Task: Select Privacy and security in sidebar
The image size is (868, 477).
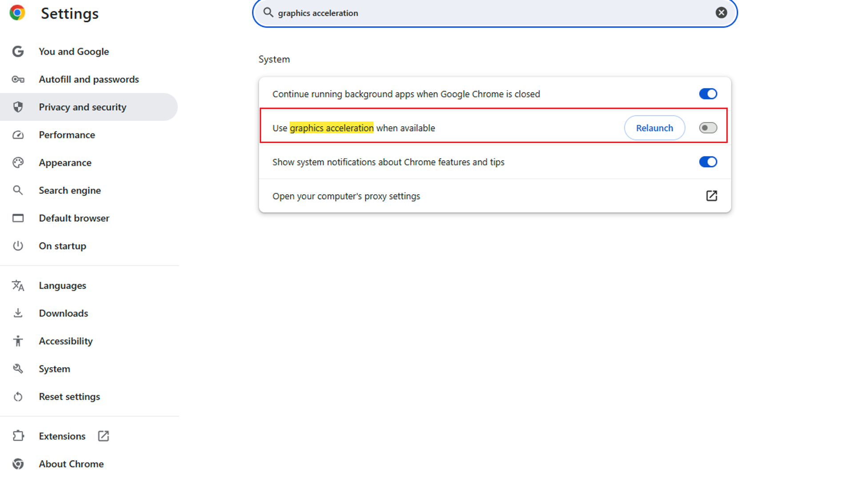Action: pyautogui.click(x=89, y=107)
